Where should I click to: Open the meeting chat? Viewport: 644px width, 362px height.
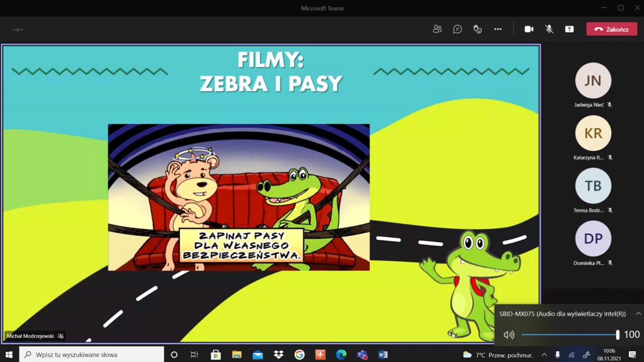click(x=457, y=29)
